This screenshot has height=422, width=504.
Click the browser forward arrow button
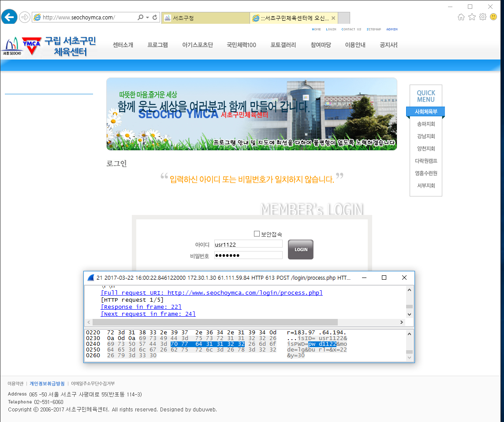click(x=24, y=17)
